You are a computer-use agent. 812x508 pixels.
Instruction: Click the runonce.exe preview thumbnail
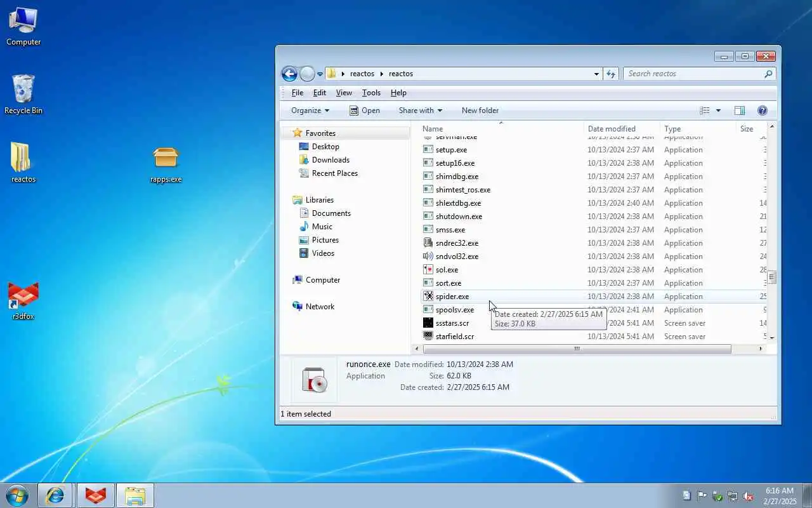coord(315,380)
